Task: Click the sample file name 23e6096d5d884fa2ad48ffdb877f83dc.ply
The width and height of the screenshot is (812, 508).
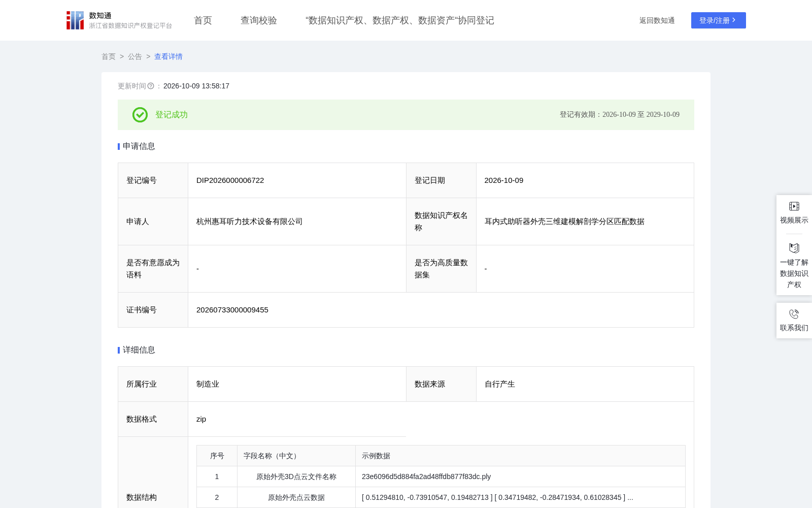Action: 426,477
